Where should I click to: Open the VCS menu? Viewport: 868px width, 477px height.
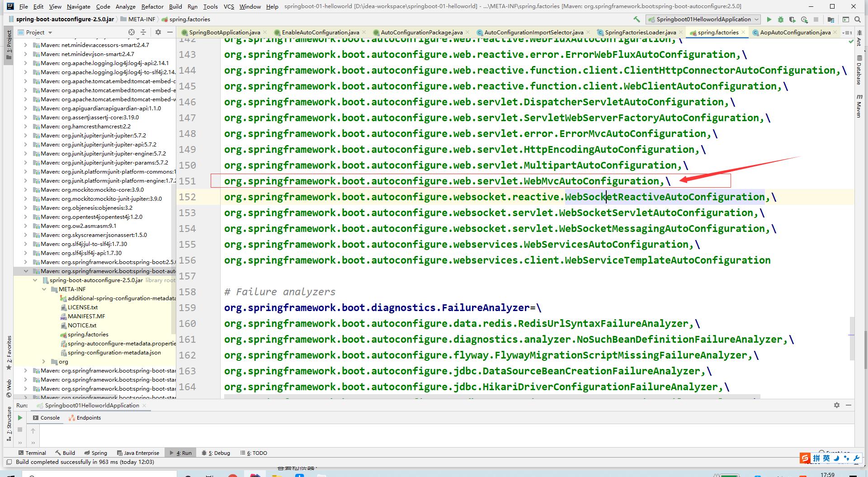(229, 6)
